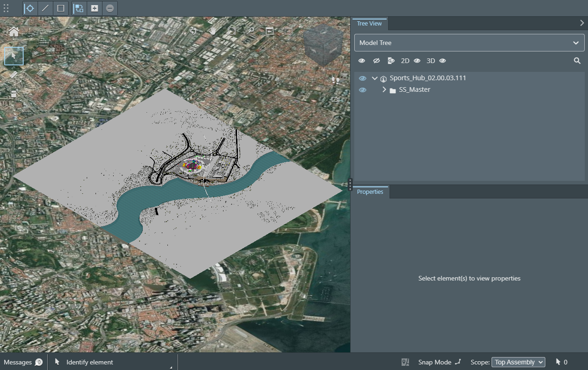
Task: Open the tree search magnifier
Action: [x=577, y=61]
